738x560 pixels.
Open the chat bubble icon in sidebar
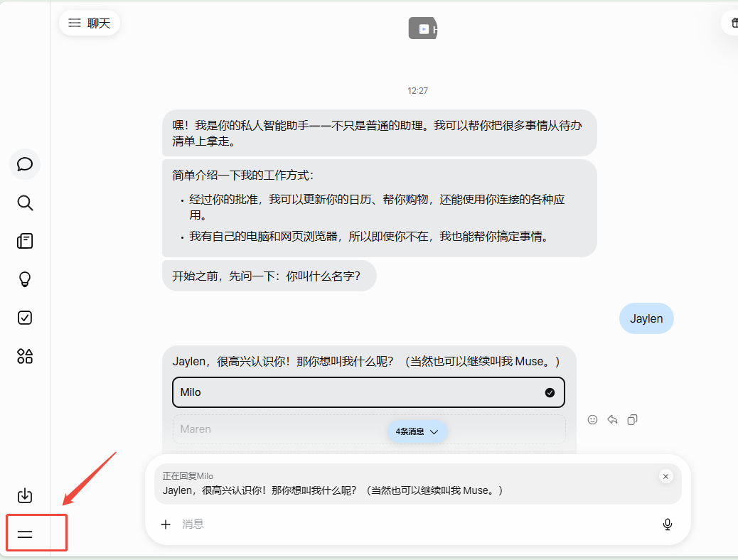pyautogui.click(x=24, y=163)
